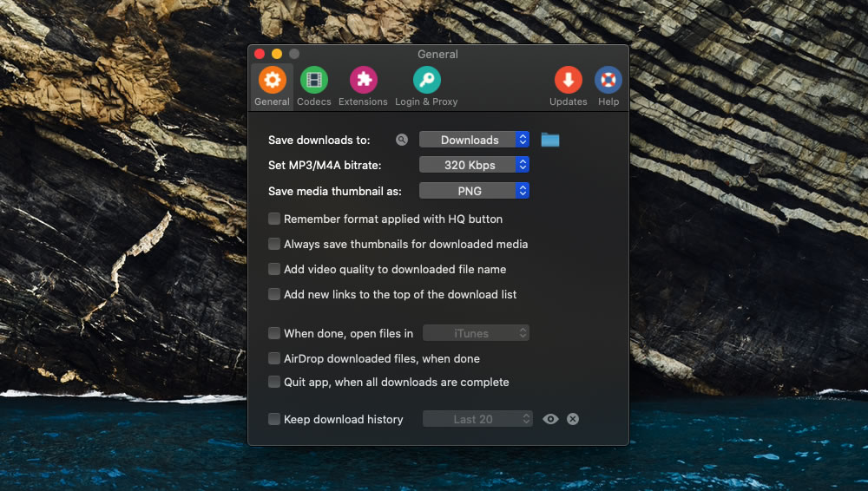The height and width of the screenshot is (491, 868).
Task: Clear download history with X icon
Action: 573,419
